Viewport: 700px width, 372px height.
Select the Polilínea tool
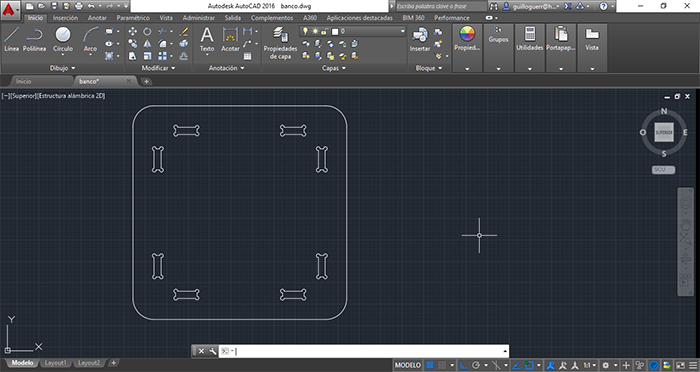34,39
